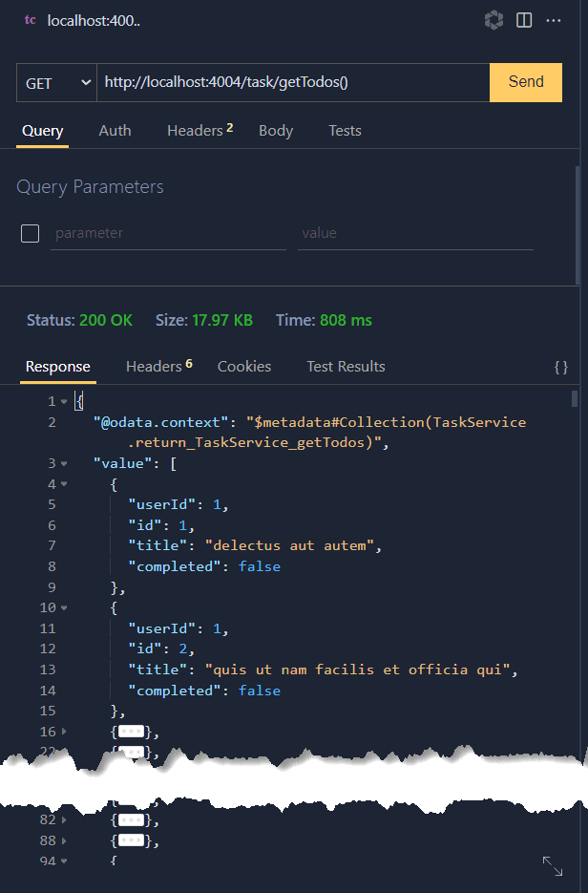
Task: Click the Thunder Client tab icon
Action: coord(31,20)
